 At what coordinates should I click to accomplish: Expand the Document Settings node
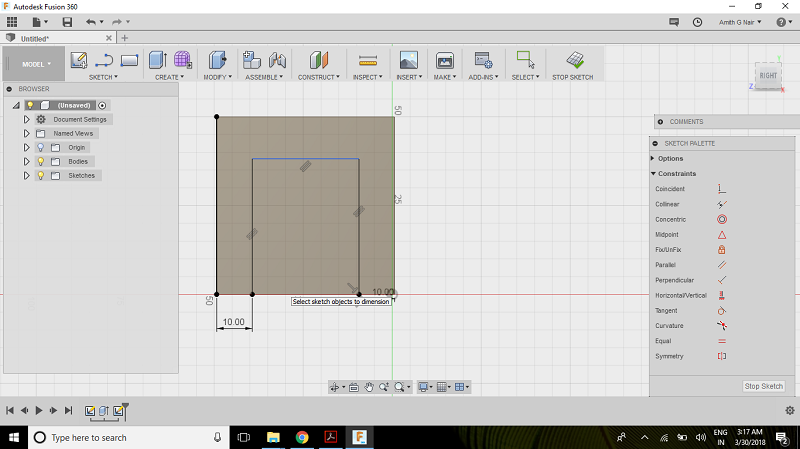(x=27, y=119)
